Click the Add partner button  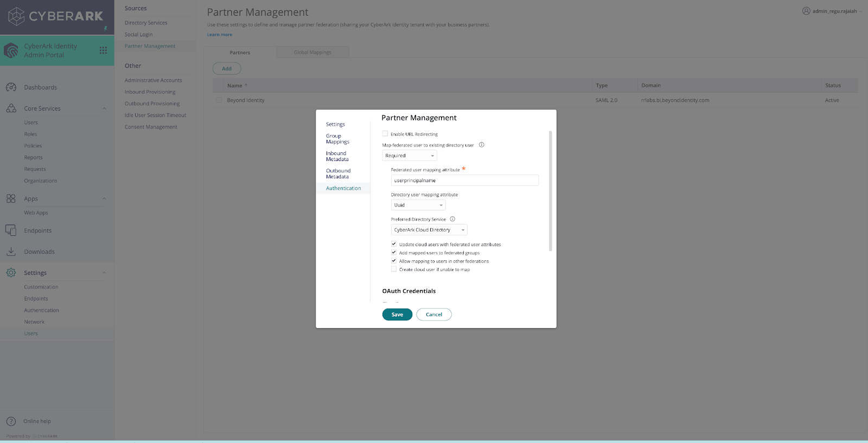coord(227,68)
